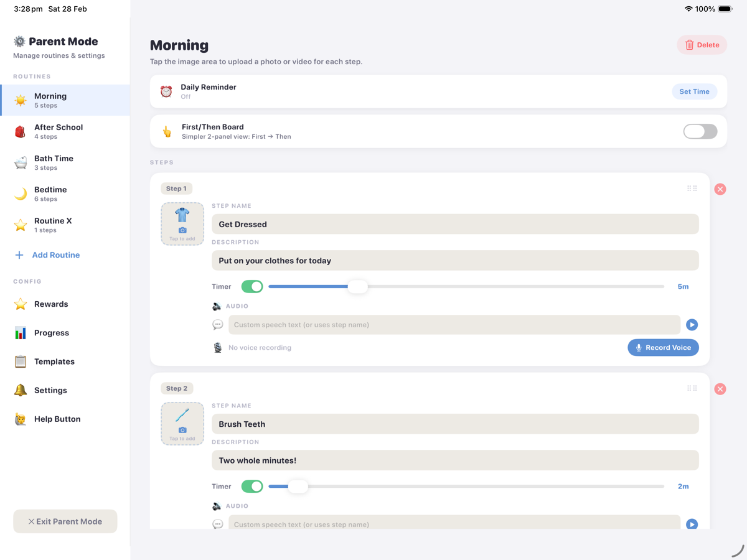Viewport: 747px width, 560px height.
Task: Click the battery icon in status bar
Action: [725, 9]
